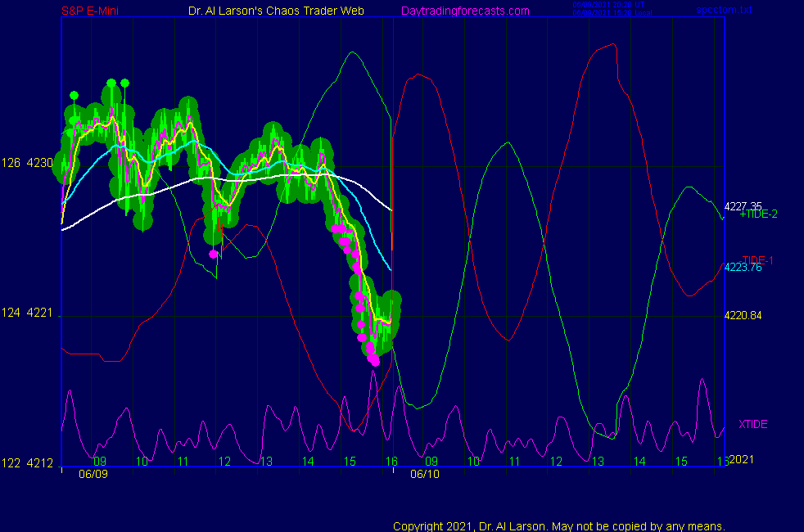Screen dimensions: 804x532
Task: Click hour label 09 of the 06/10 session
Action: [431, 462]
